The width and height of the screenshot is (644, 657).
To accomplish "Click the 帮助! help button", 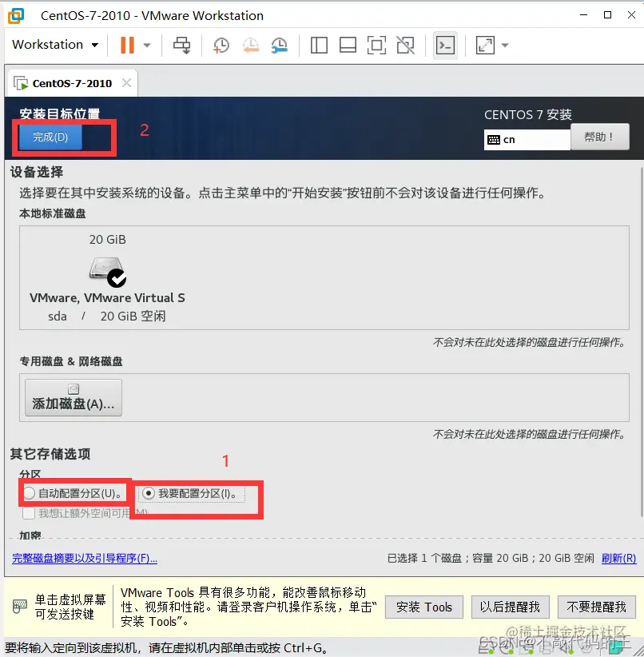I will pos(599,137).
